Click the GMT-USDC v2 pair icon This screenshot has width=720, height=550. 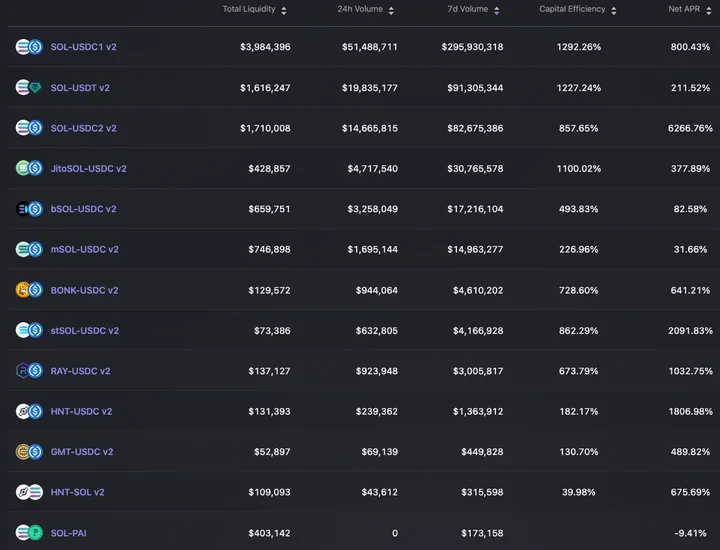[29, 452]
